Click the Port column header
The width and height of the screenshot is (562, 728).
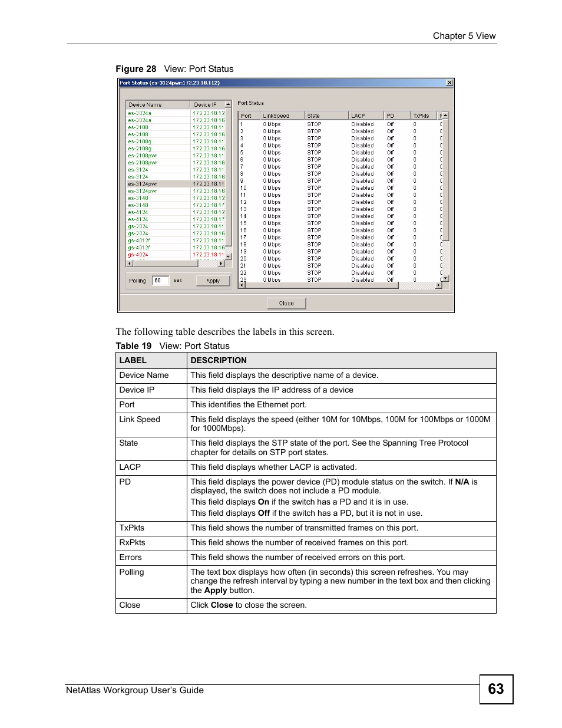pos(249,116)
